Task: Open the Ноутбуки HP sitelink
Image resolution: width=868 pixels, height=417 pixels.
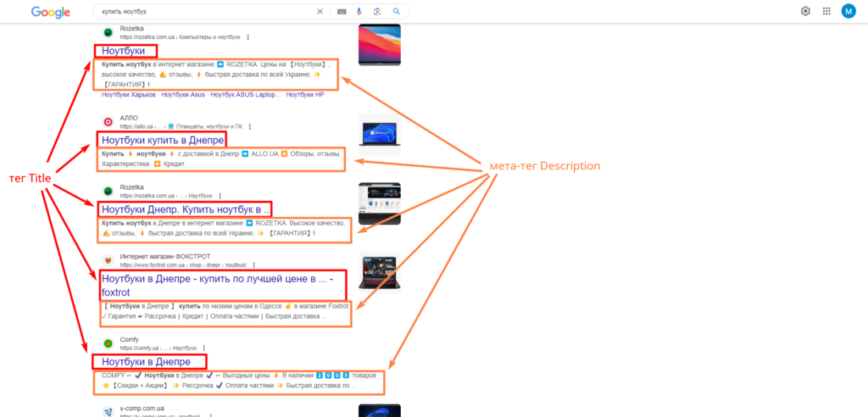Action: click(x=305, y=95)
